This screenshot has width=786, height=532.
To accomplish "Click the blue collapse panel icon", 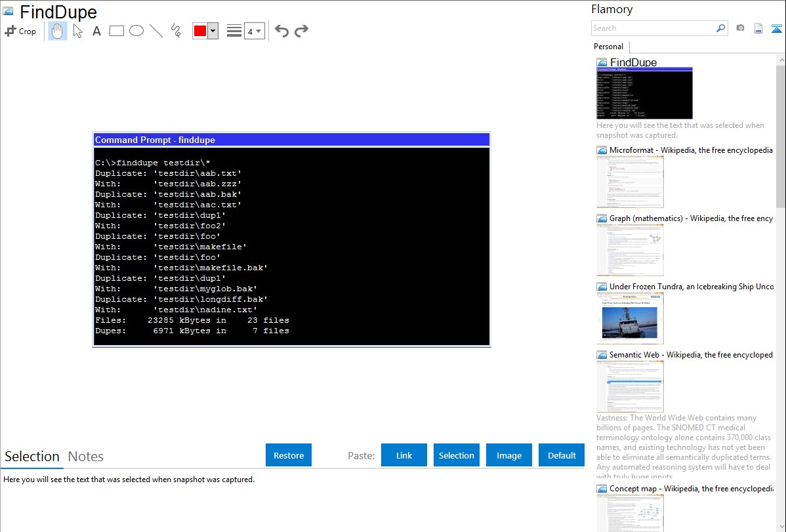I will click(776, 28).
